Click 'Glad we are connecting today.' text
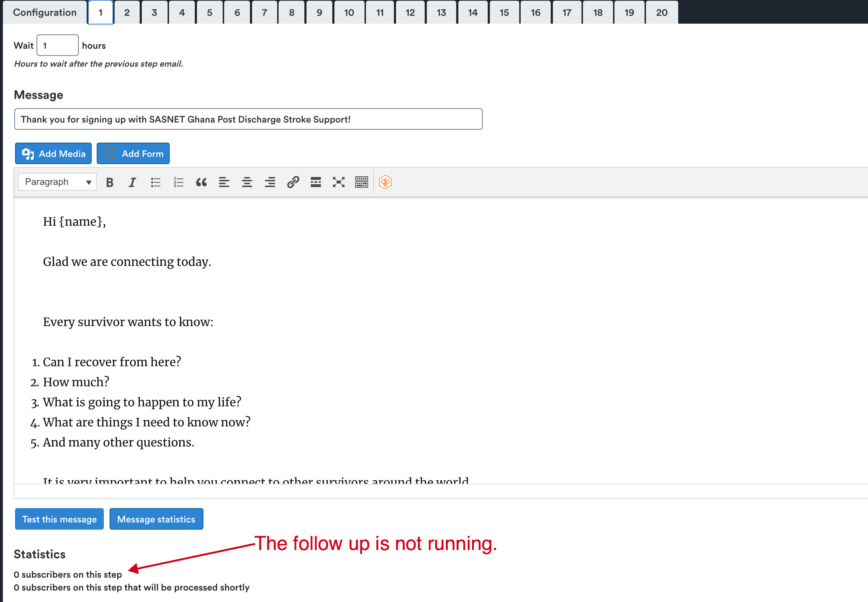Screen dimensions: 868x602 click(127, 261)
